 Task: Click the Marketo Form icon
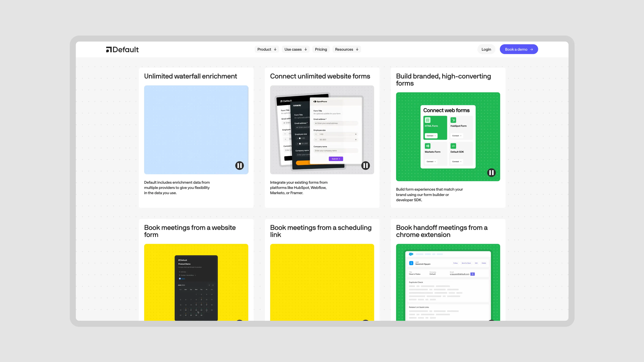tap(427, 146)
